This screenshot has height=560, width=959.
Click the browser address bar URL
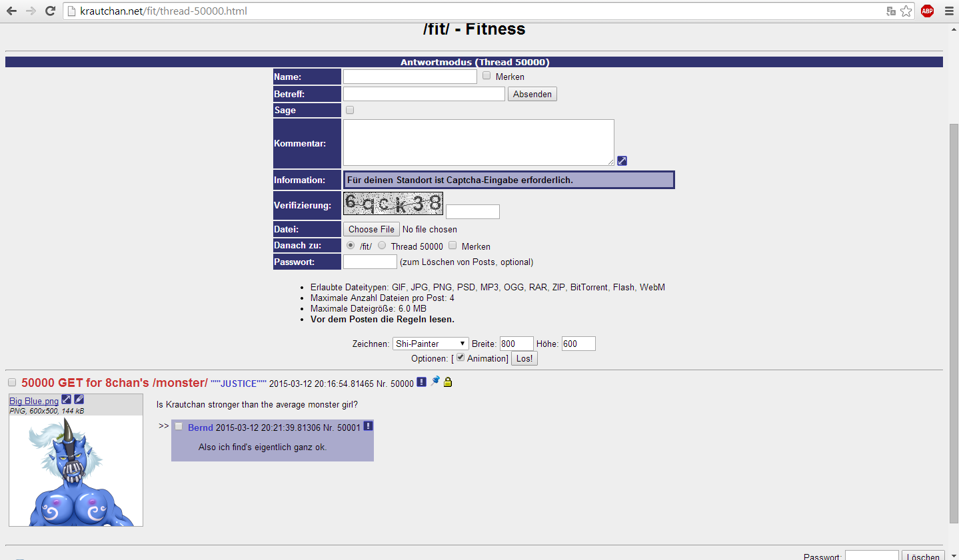click(x=163, y=11)
